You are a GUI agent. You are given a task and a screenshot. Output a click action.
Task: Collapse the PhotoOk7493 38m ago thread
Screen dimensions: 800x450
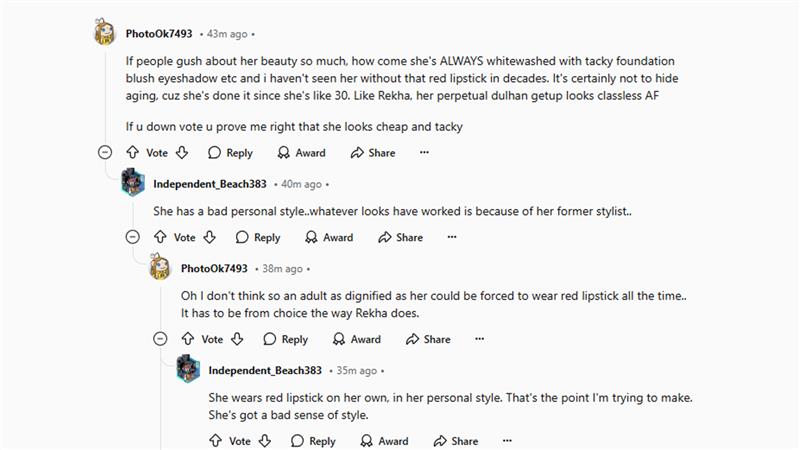tap(160, 339)
